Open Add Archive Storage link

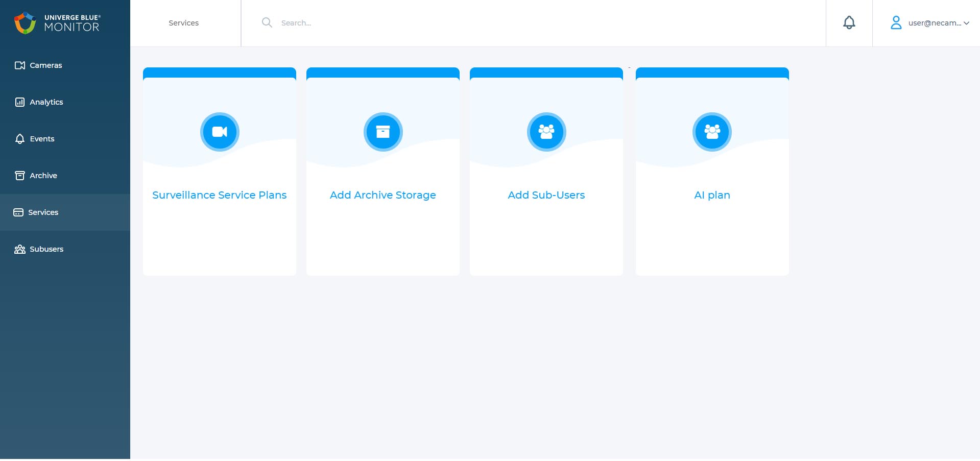(x=383, y=195)
